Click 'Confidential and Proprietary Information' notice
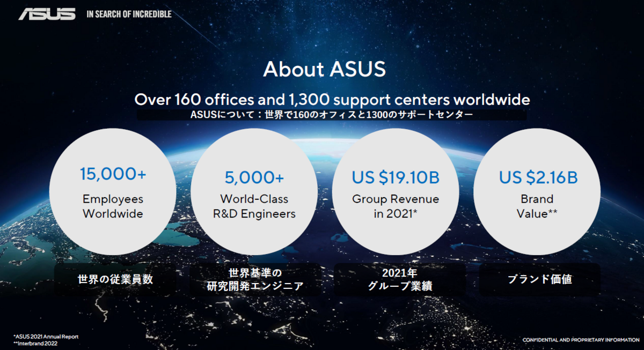644x350 pixels. (581, 340)
